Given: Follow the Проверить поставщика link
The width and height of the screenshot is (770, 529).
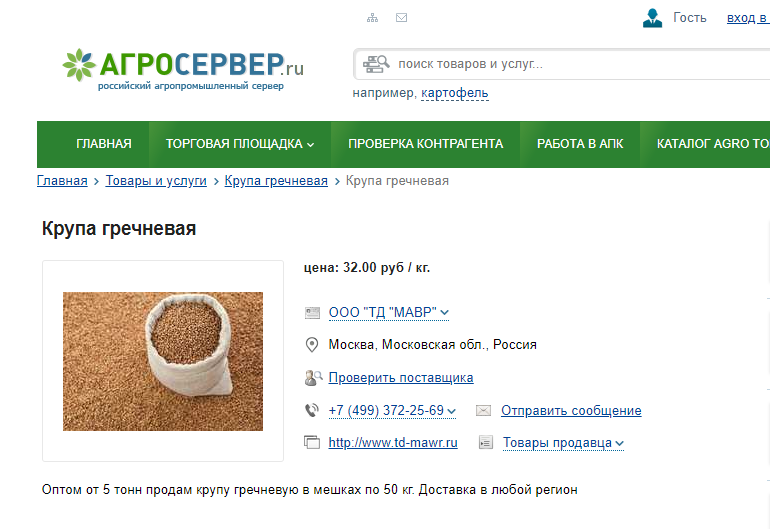Looking at the screenshot, I should tap(401, 378).
